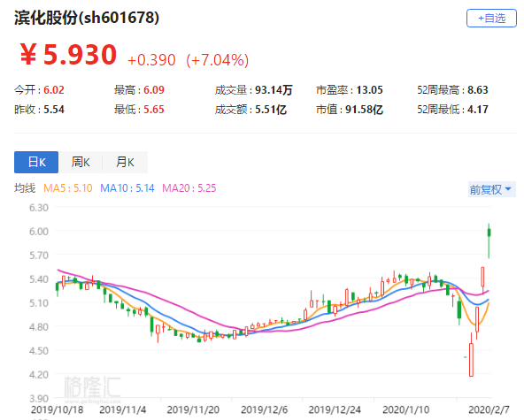The height and width of the screenshot is (420, 524).
Task: Click the 2019/11/20 date axis label
Action: coord(193,409)
